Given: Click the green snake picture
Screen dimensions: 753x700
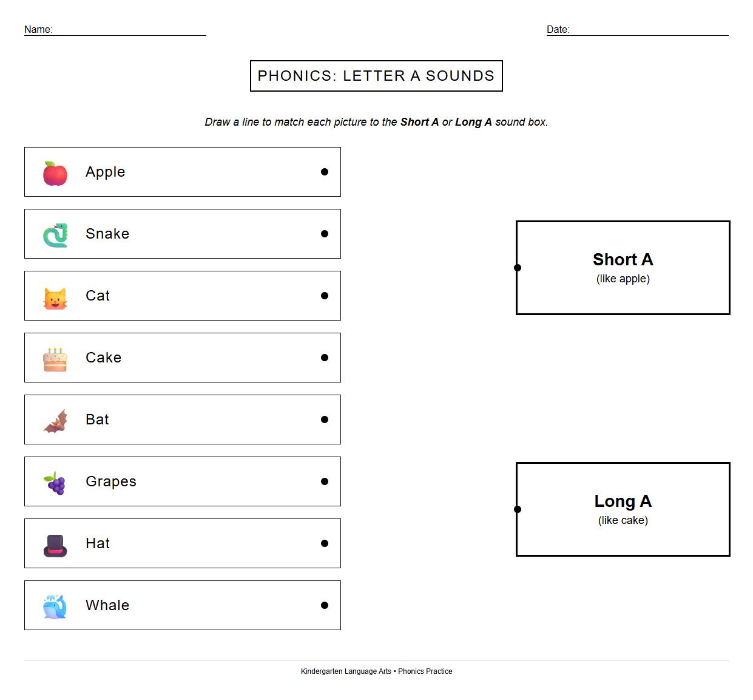Looking at the screenshot, I should click(x=55, y=235).
